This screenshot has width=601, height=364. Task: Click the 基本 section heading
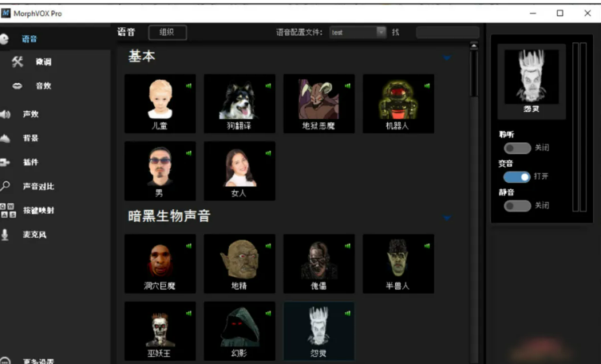click(142, 57)
